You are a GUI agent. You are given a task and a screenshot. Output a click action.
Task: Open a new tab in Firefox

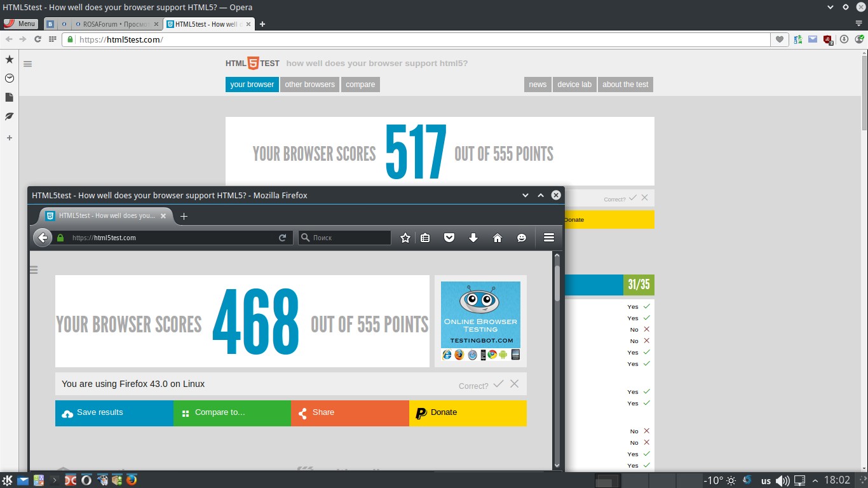(184, 216)
